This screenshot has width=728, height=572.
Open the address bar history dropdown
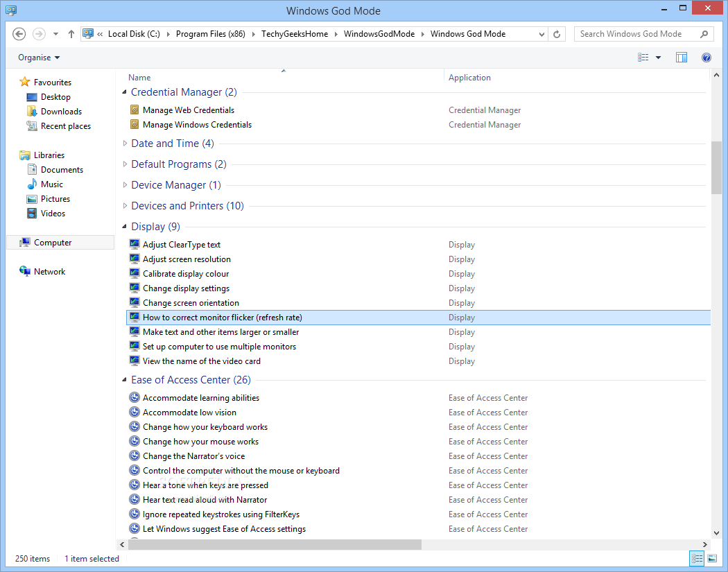[x=541, y=34]
